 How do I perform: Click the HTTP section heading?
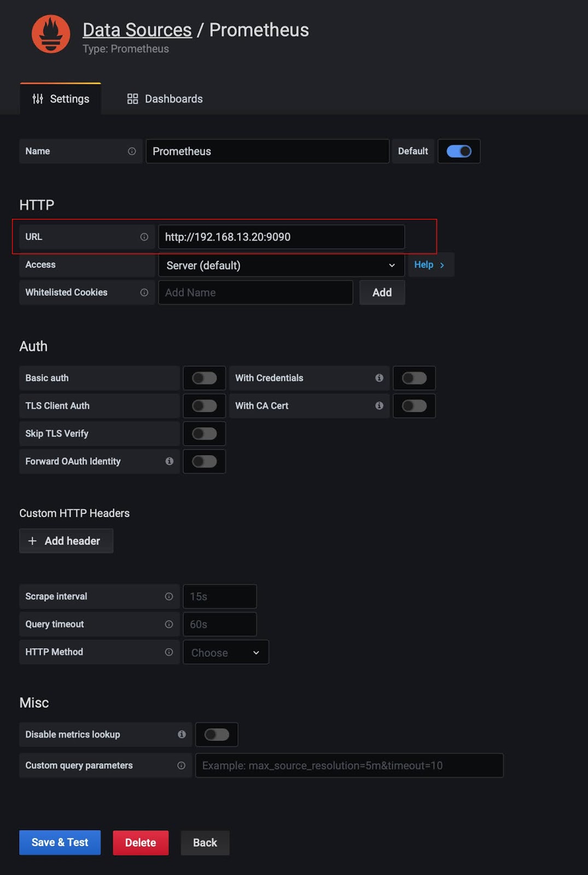click(37, 205)
